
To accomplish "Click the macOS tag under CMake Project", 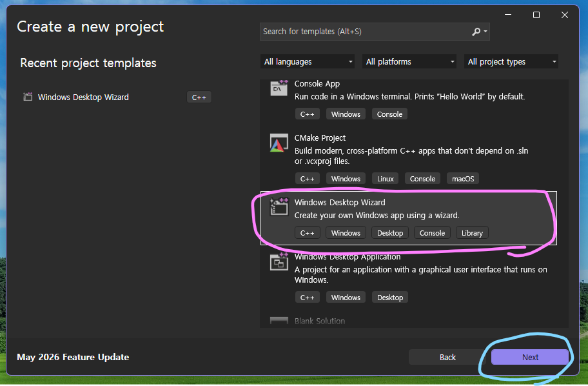I will 463,179.
